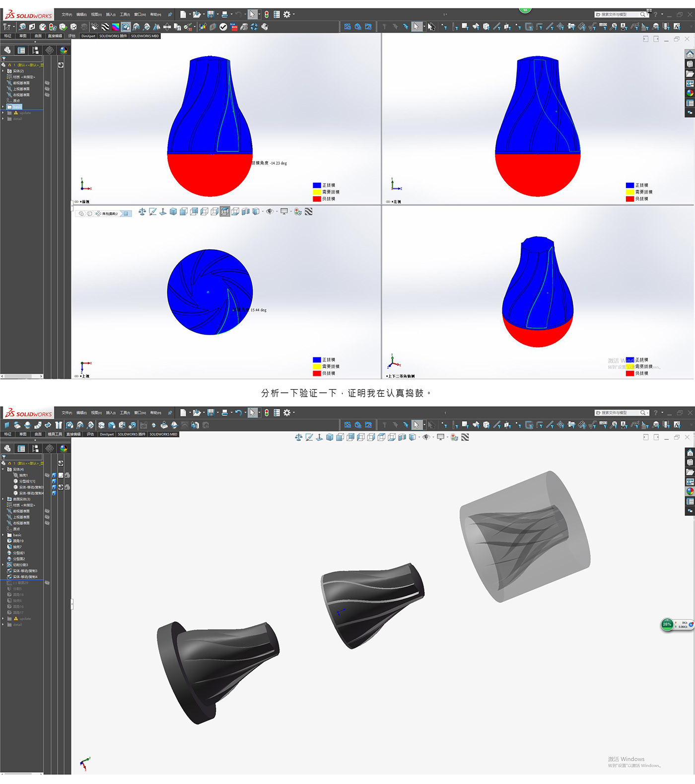Open Options gear in mold tools window
This screenshot has height=784, width=695.
[x=287, y=413]
